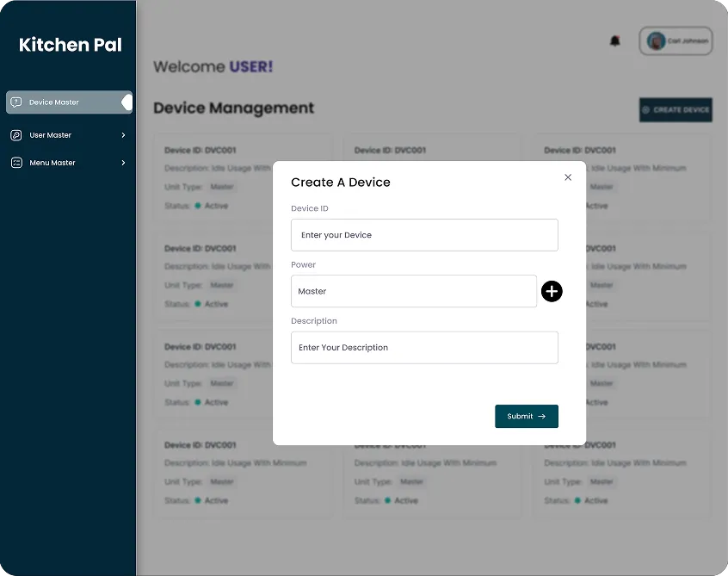728x576 pixels.
Task: Click the notification bell icon
Action: pyautogui.click(x=614, y=41)
